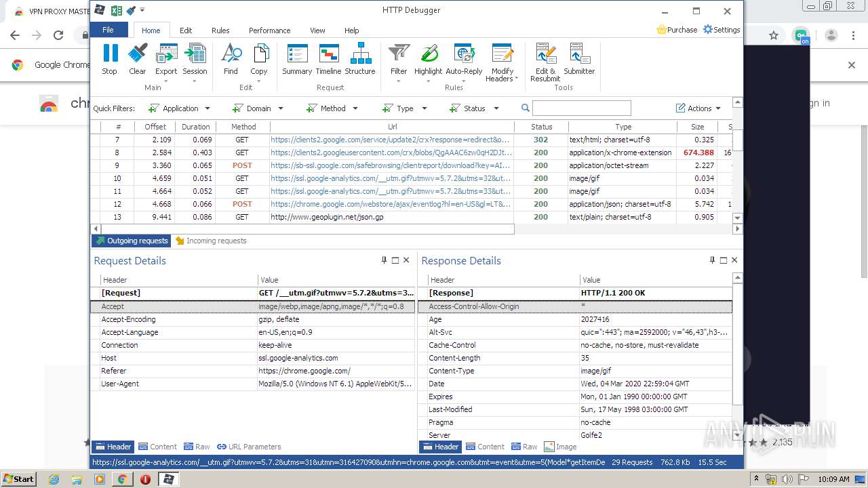
Task: Expand the quick access toolbar customize arrow
Action: click(x=142, y=10)
